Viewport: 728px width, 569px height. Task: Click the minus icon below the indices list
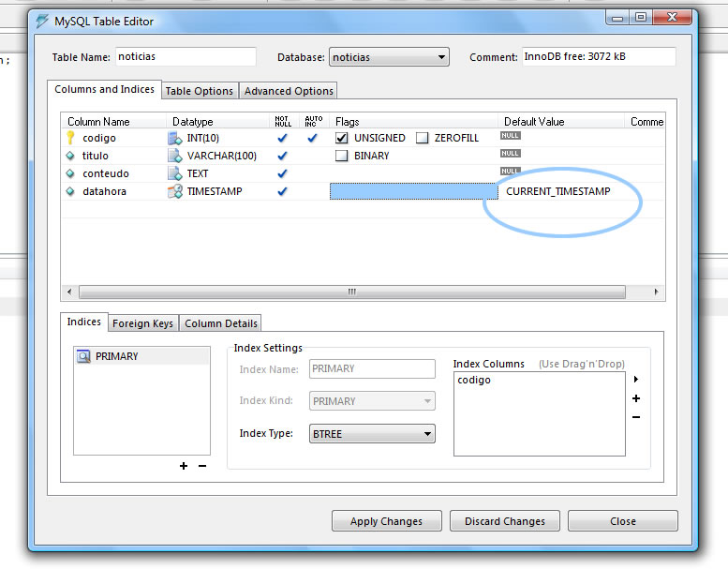202,466
